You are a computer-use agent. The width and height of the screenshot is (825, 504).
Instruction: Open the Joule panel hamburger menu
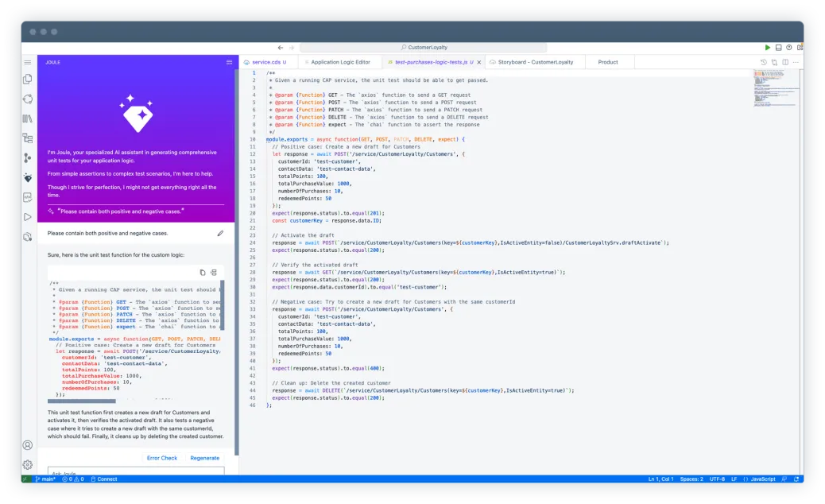(230, 62)
